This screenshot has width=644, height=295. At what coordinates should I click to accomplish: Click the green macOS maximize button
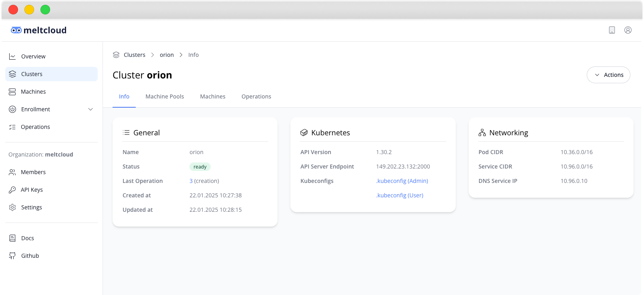coord(45,10)
